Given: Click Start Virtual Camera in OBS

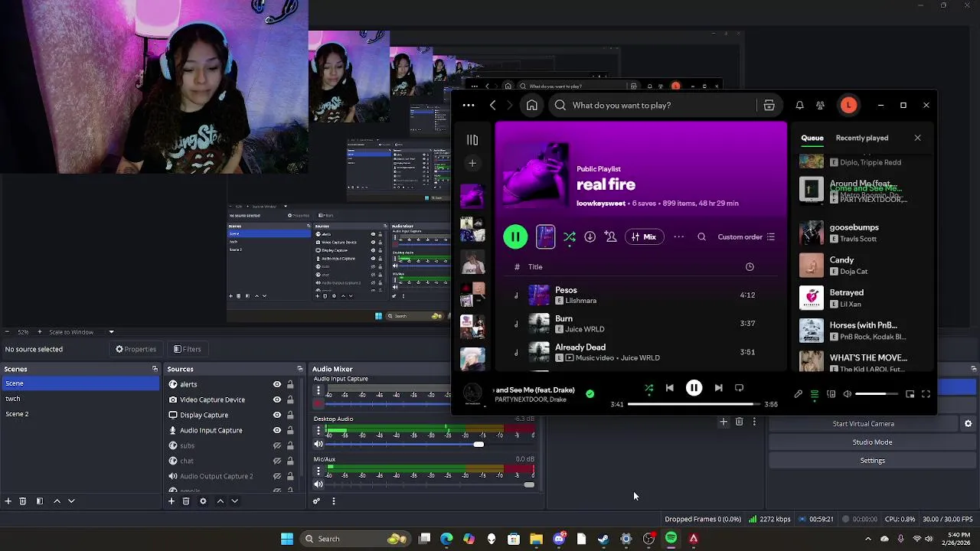Looking at the screenshot, I should 864,424.
